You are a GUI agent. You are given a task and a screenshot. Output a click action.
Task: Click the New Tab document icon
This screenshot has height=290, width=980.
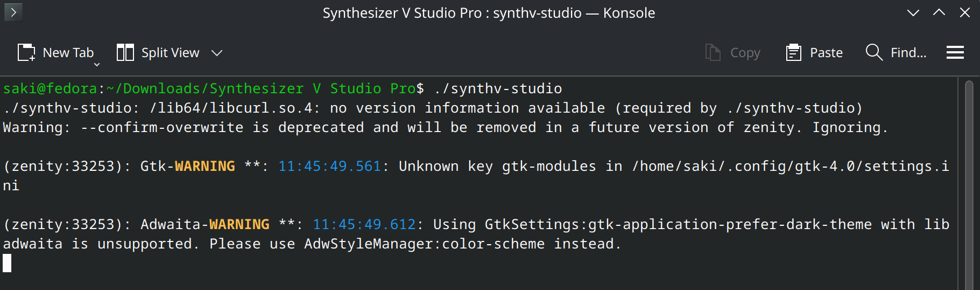click(26, 52)
